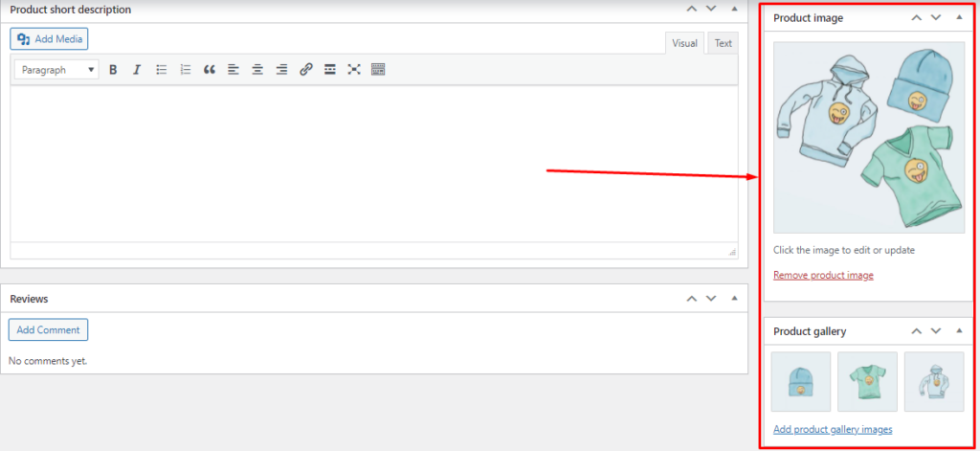This screenshot has height=451, width=980.
Task: Select the hoodie gallery thumbnail
Action: point(934,381)
